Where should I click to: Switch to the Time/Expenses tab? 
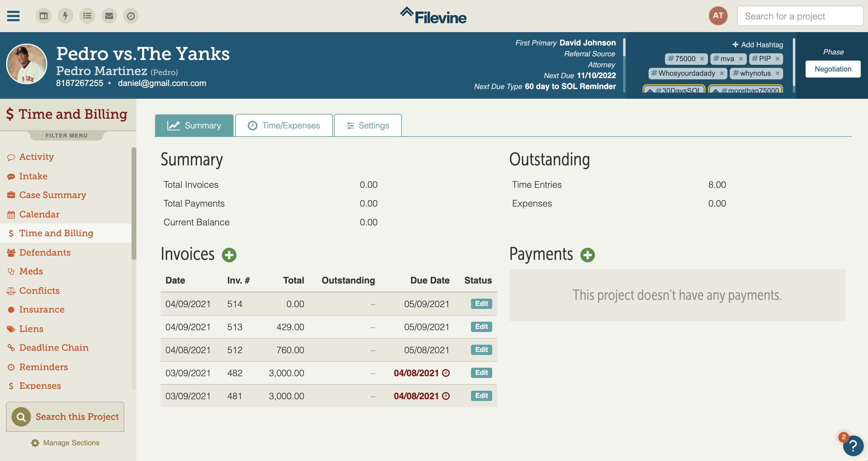(x=284, y=125)
